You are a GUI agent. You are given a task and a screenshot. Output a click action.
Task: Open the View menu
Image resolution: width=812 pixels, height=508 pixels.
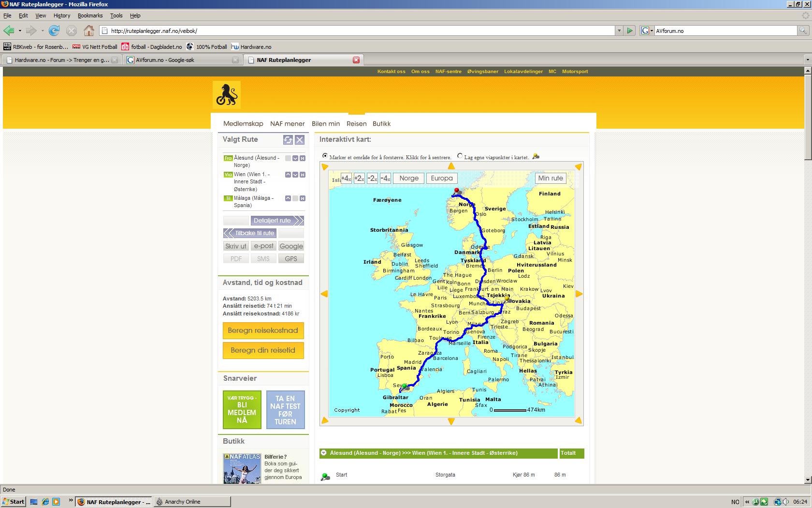(41, 15)
